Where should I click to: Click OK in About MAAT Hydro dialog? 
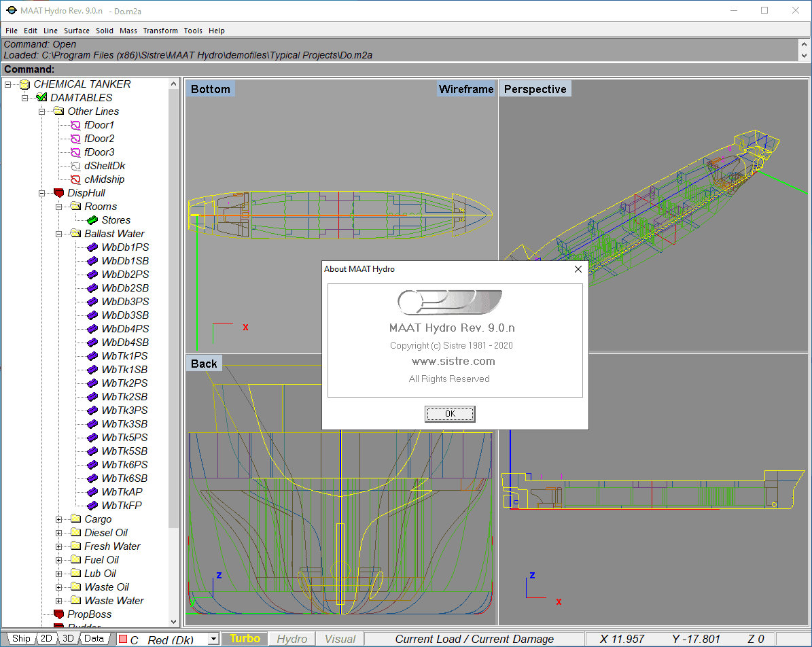pyautogui.click(x=450, y=414)
